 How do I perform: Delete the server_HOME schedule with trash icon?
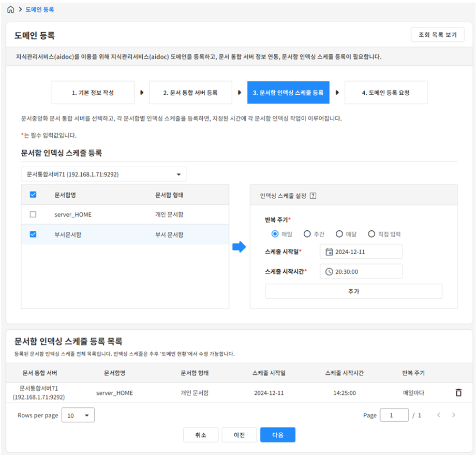click(x=458, y=392)
